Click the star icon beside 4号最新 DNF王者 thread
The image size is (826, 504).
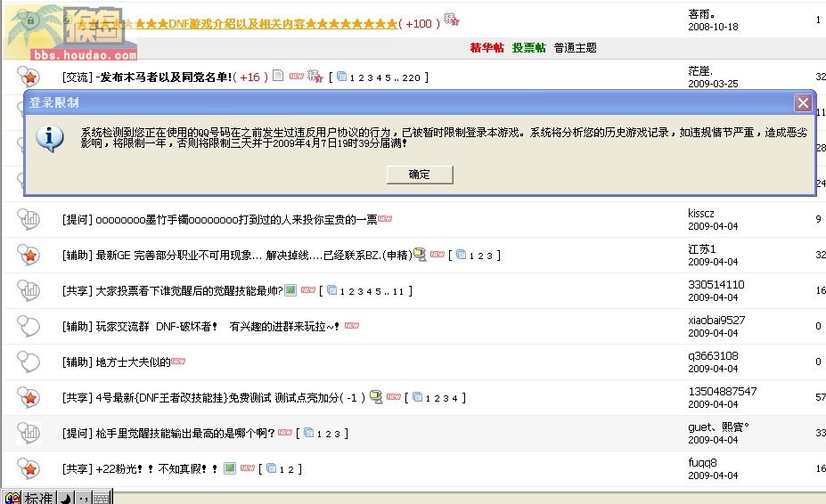pos(29,398)
